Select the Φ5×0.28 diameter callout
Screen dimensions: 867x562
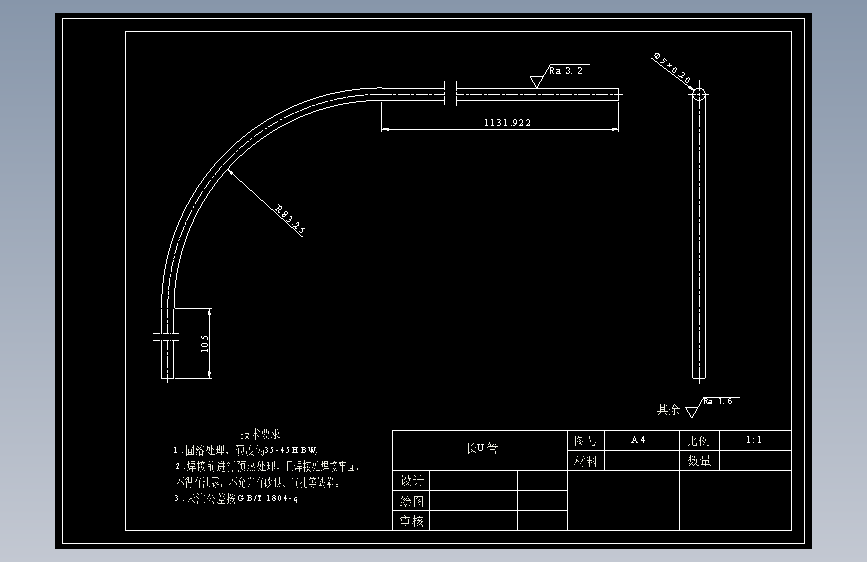coord(672,68)
